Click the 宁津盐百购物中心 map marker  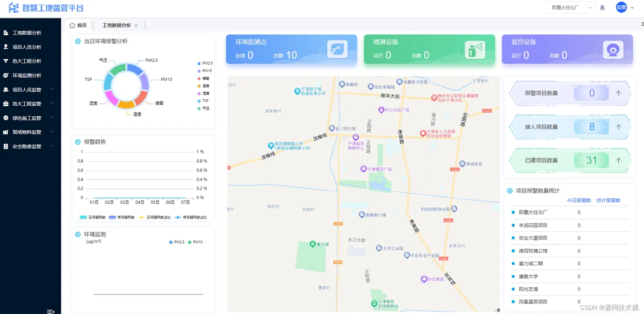[356, 137]
